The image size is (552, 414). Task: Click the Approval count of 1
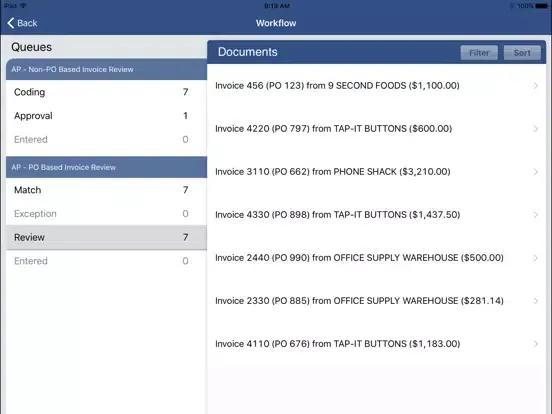[x=186, y=116]
